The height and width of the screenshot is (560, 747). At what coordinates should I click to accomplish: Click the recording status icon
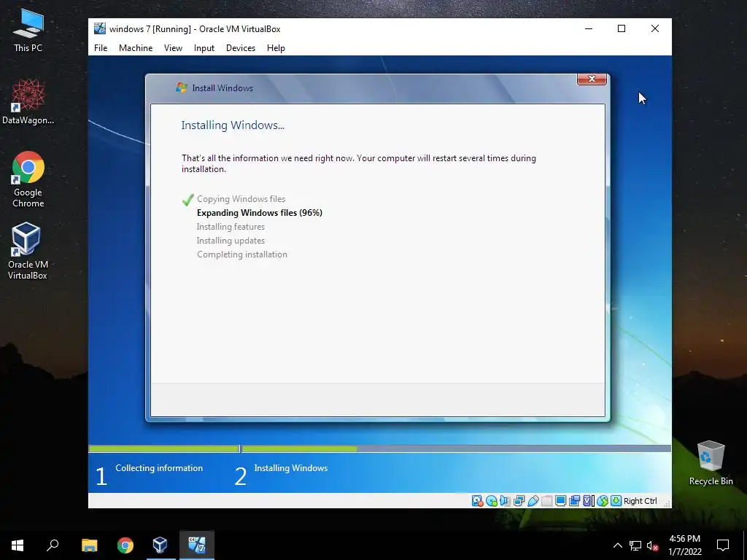[x=575, y=501]
